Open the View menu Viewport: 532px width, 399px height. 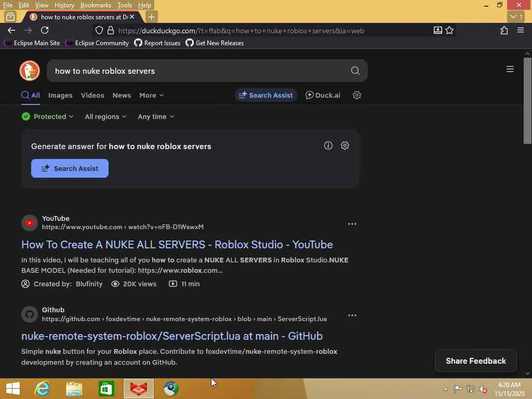click(42, 5)
